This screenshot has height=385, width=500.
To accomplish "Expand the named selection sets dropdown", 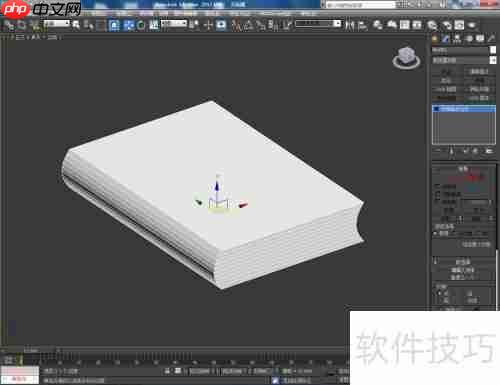I will tap(318, 24).
